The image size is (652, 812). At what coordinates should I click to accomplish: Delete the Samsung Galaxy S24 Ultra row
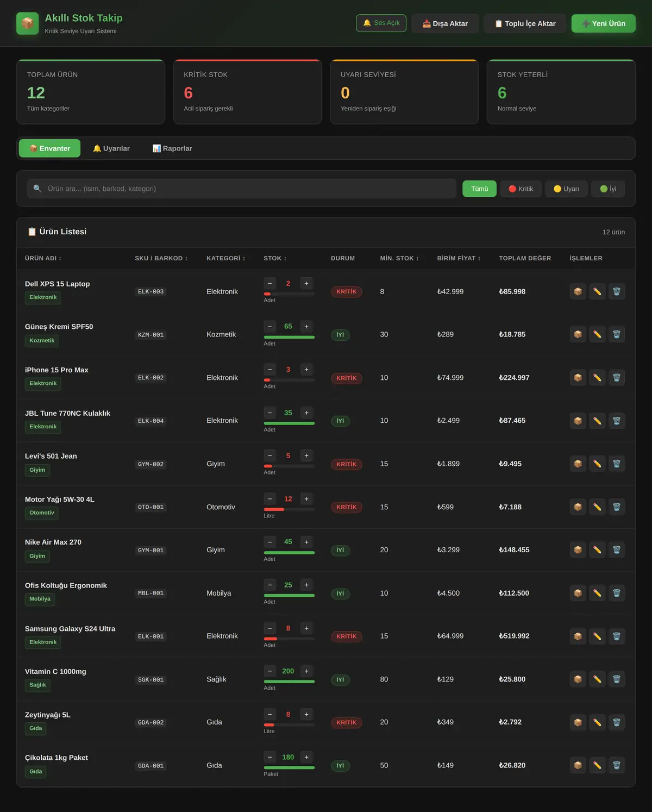coord(617,636)
